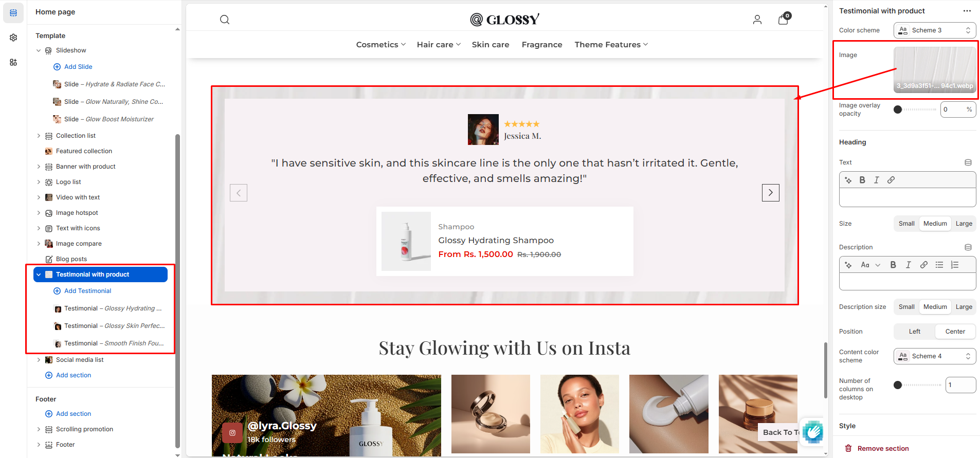980x458 pixels.
Task: Open the Color scheme Scheme 3 dropdown
Action: pos(935,30)
